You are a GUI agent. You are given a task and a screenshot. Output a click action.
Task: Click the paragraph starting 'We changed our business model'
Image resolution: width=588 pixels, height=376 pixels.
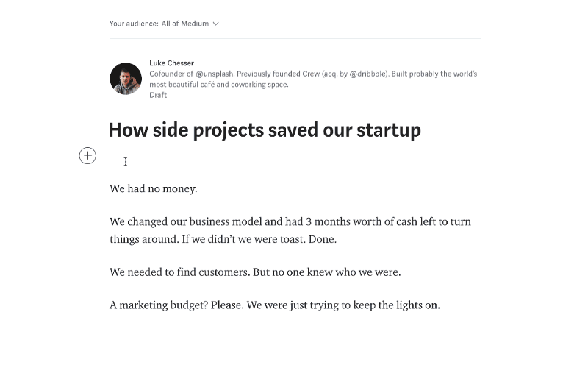290,230
